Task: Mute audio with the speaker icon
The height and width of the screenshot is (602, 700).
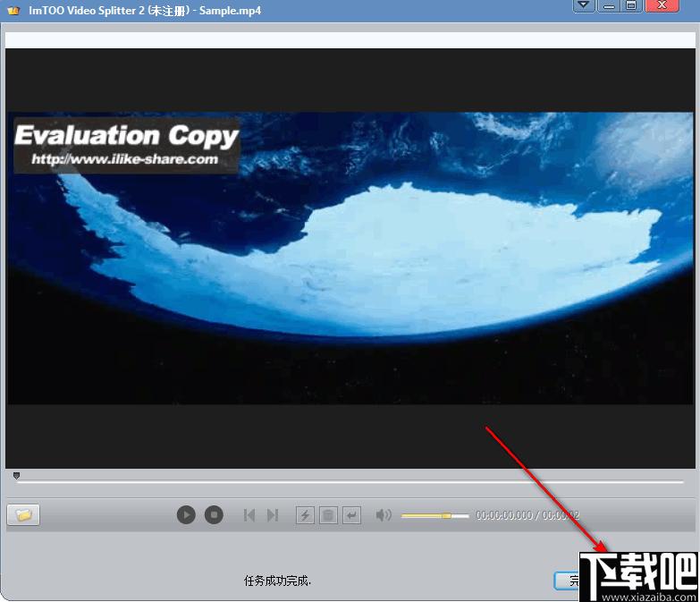Action: [384, 515]
